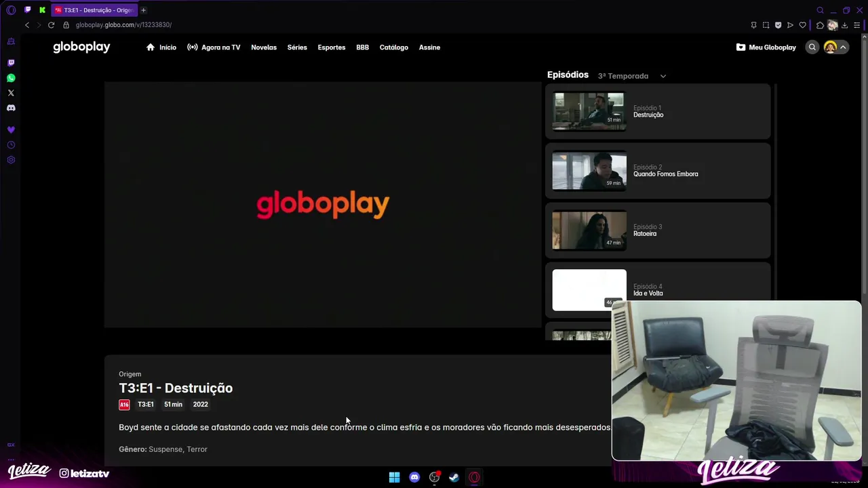
Task: Search tabs with title bar magnifier
Action: (820, 10)
